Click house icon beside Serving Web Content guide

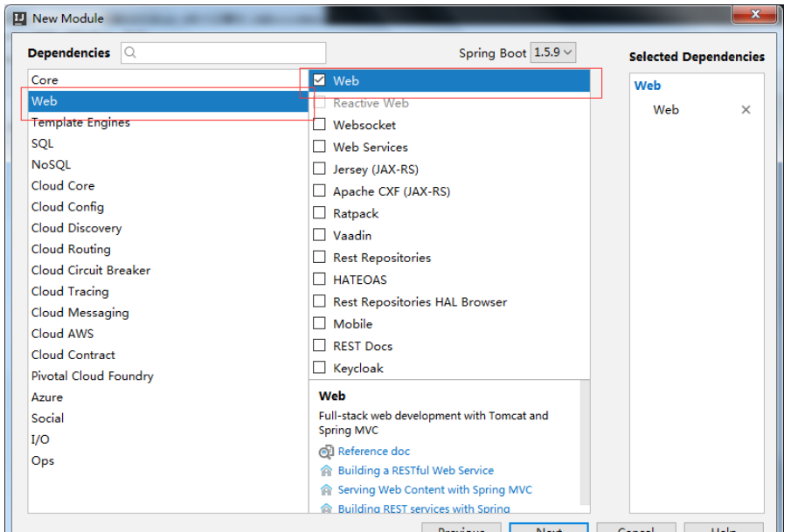point(326,490)
